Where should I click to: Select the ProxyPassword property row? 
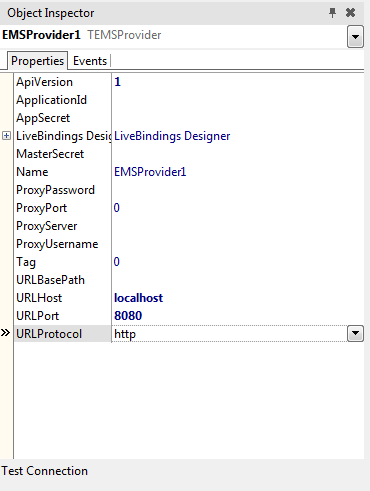pos(189,190)
